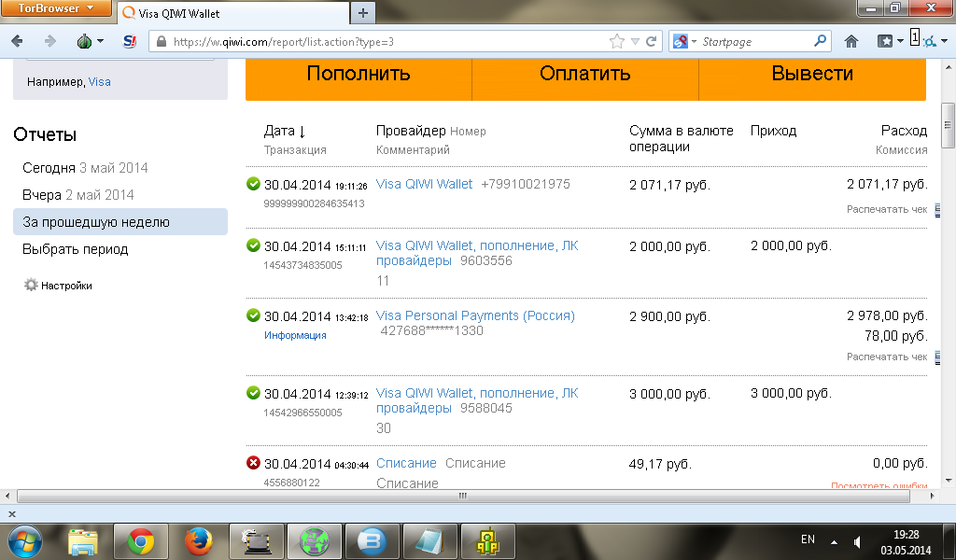Open the Tor onion button menu
The width and height of the screenshot is (956, 560).
pyautogui.click(x=90, y=41)
